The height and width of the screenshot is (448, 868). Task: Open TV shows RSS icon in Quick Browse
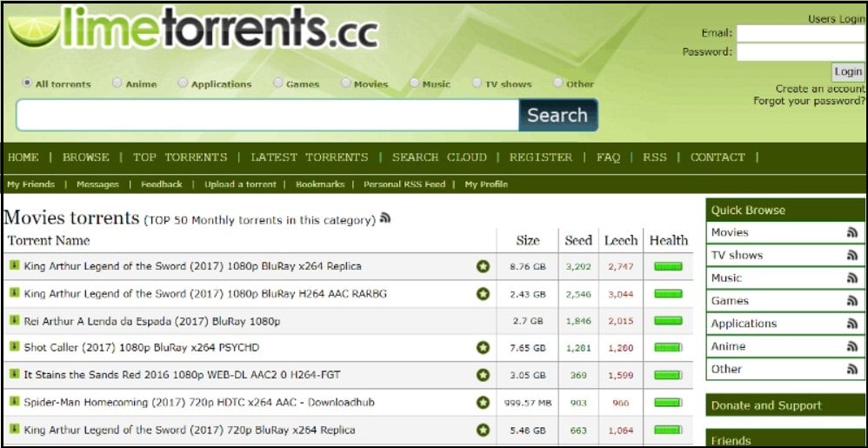(x=852, y=256)
